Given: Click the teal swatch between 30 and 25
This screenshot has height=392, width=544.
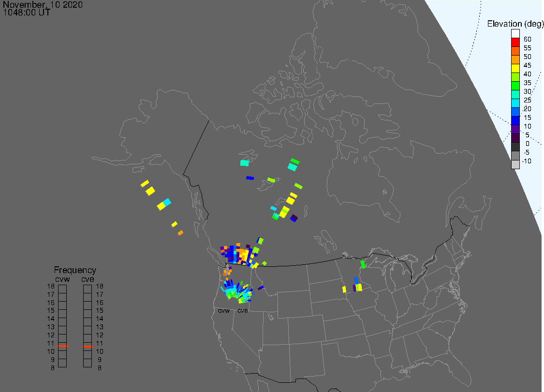Looking at the screenshot, I should click(515, 94).
